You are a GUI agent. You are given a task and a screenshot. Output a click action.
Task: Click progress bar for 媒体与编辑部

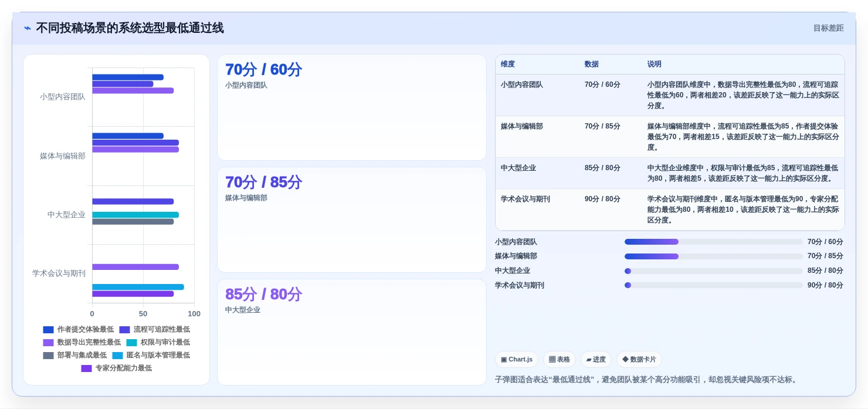[714, 256]
